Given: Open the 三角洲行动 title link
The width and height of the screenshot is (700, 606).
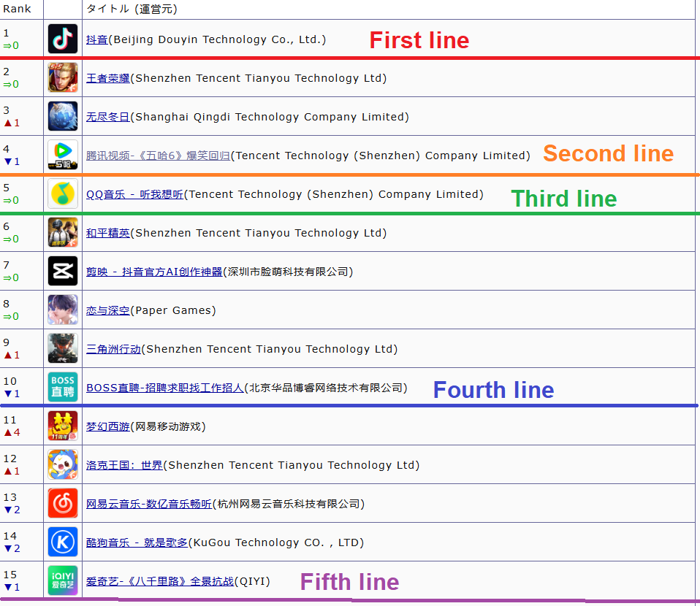Looking at the screenshot, I should point(113,349).
